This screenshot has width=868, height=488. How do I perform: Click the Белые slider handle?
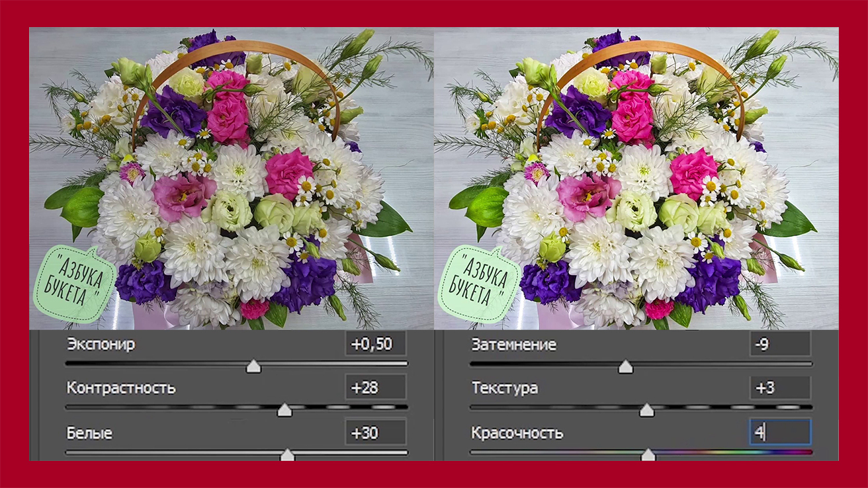point(287,454)
